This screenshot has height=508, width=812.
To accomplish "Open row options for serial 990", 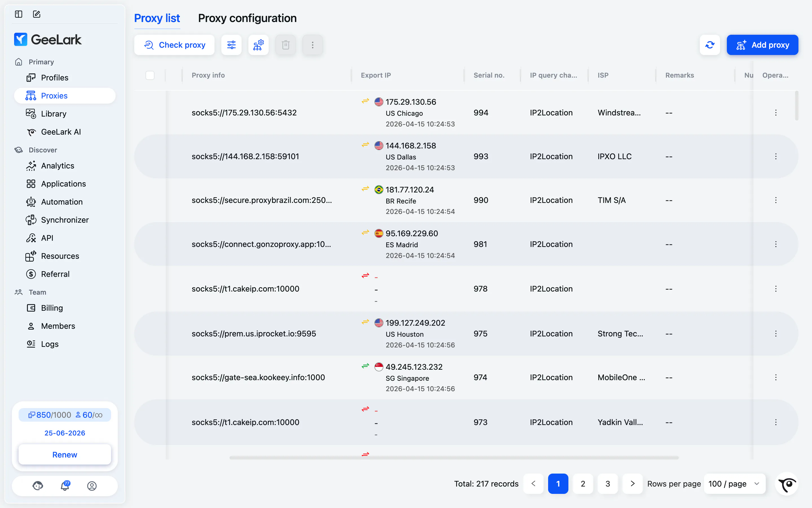I will [776, 200].
